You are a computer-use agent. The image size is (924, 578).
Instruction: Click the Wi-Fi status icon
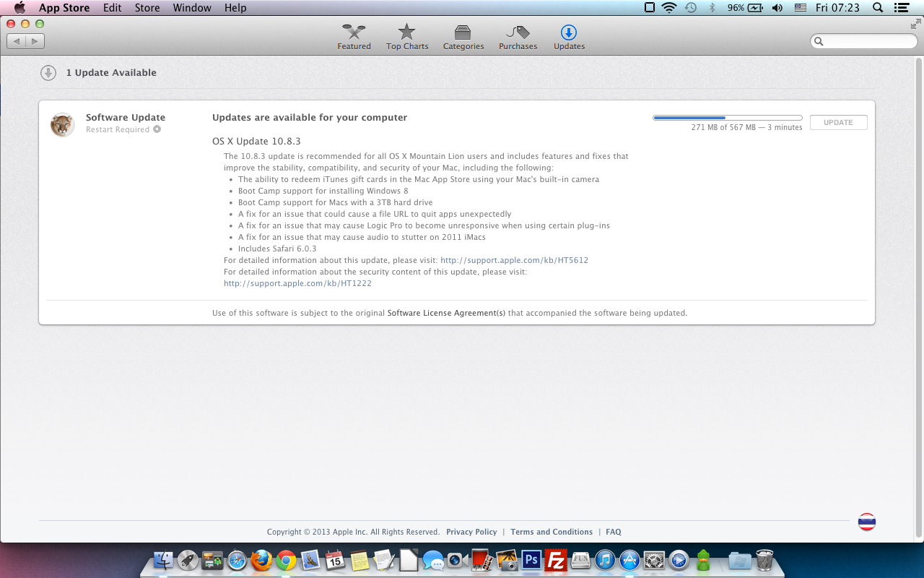pos(669,8)
